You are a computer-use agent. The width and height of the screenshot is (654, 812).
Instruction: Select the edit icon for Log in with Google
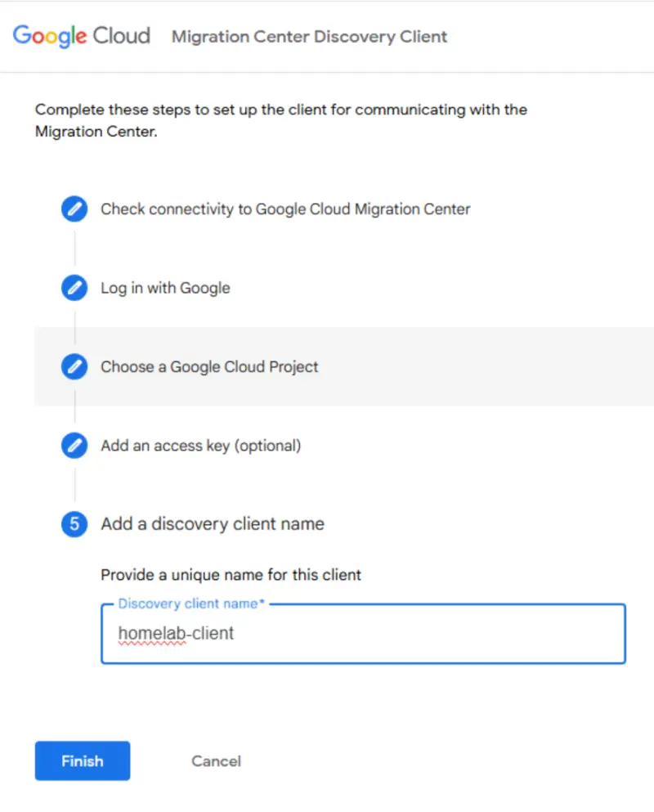click(74, 288)
